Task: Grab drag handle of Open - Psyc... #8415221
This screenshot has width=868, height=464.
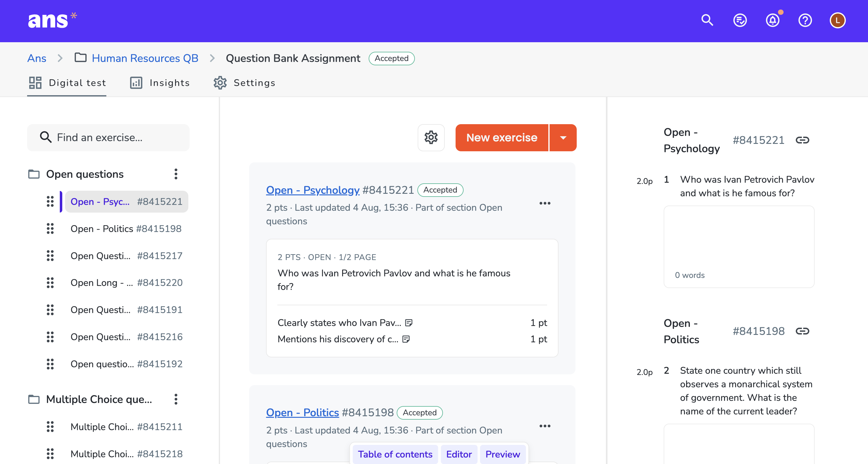Action: (50, 201)
